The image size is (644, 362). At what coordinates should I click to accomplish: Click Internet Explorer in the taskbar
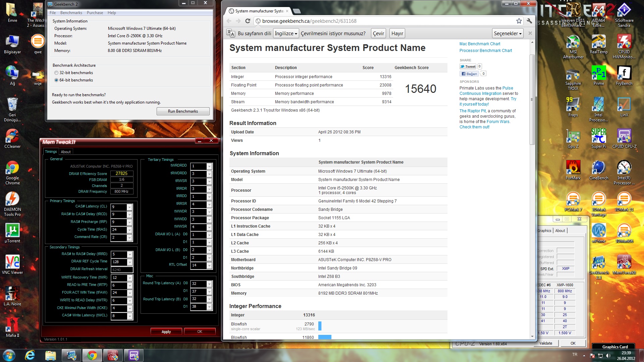[30, 355]
